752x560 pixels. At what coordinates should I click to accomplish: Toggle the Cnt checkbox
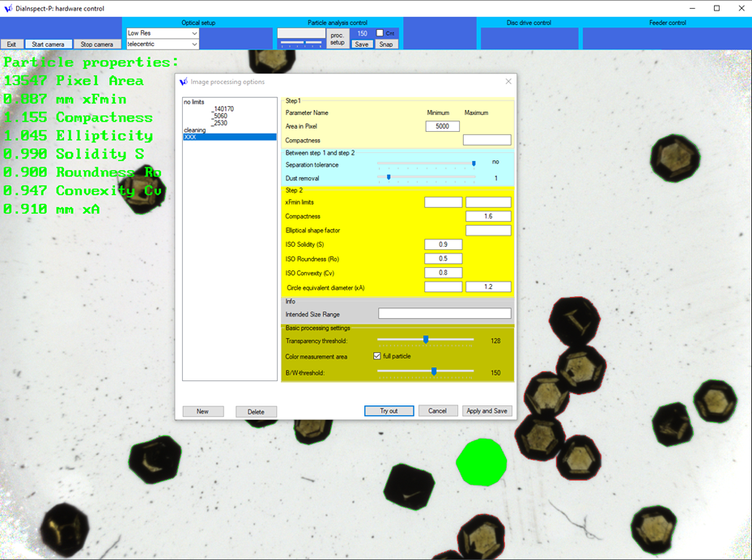click(x=380, y=33)
